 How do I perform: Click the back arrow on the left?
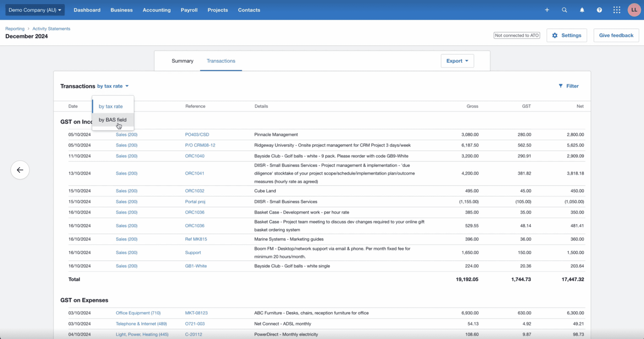coord(20,170)
